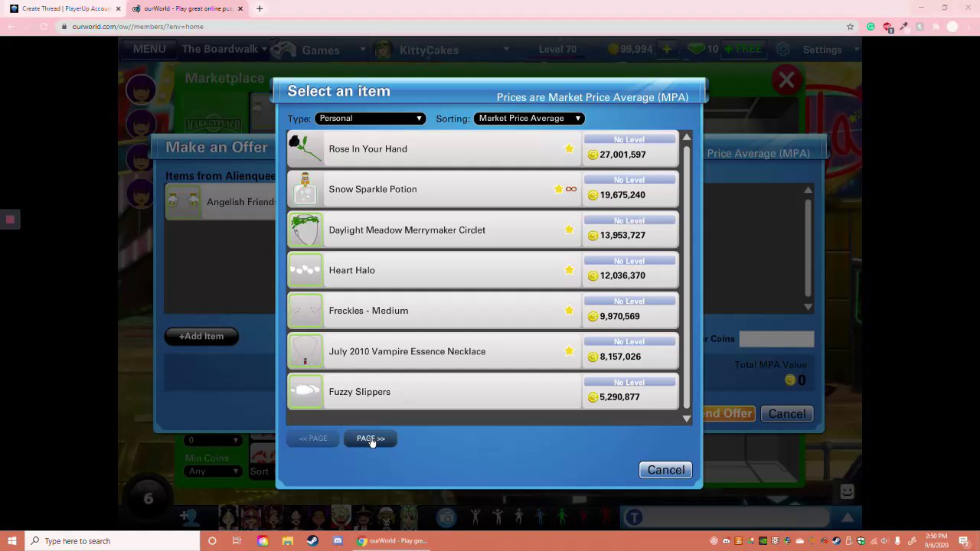Open the Type dropdown set to Personal
Viewport: 980px width, 551px height.
(x=370, y=119)
